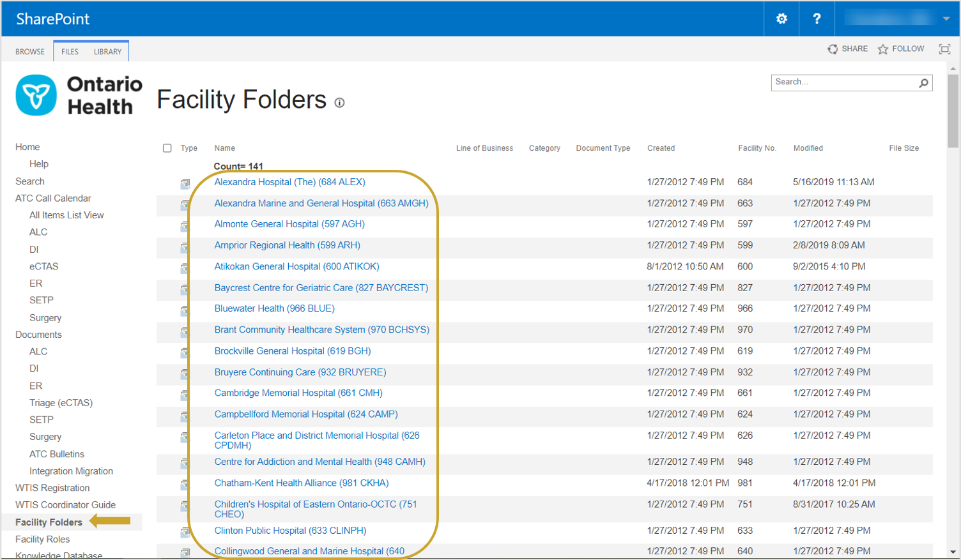Click the page scrollbar up arrow
The image size is (961, 560).
click(x=953, y=68)
